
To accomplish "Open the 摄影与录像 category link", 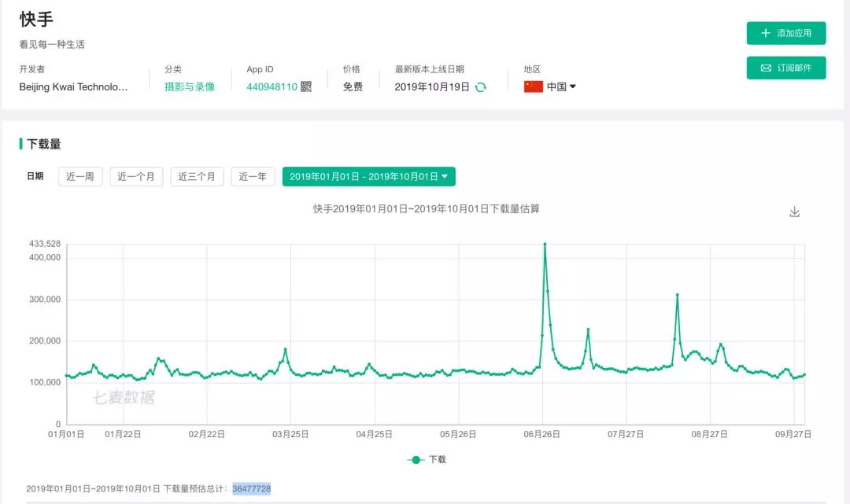I will 190,86.
